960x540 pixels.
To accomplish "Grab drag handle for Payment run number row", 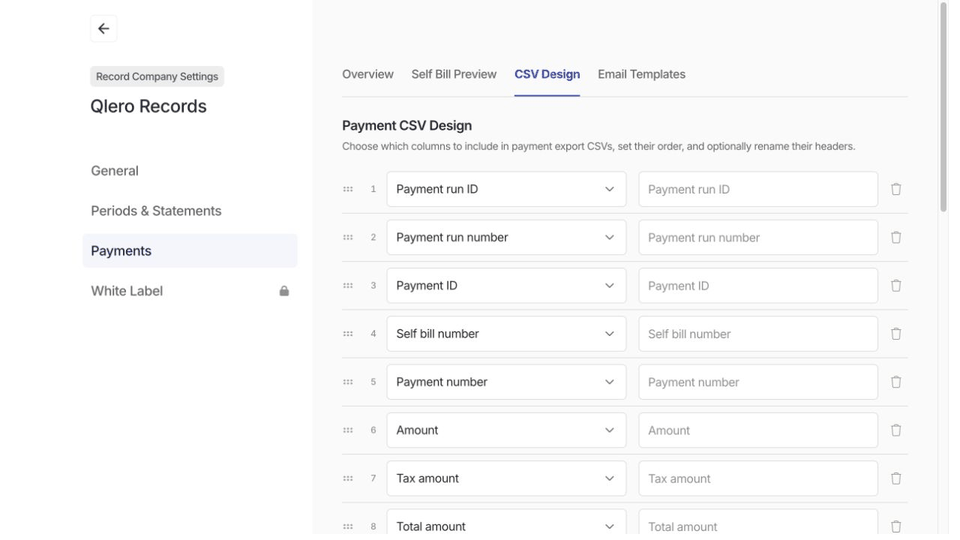I will click(348, 238).
